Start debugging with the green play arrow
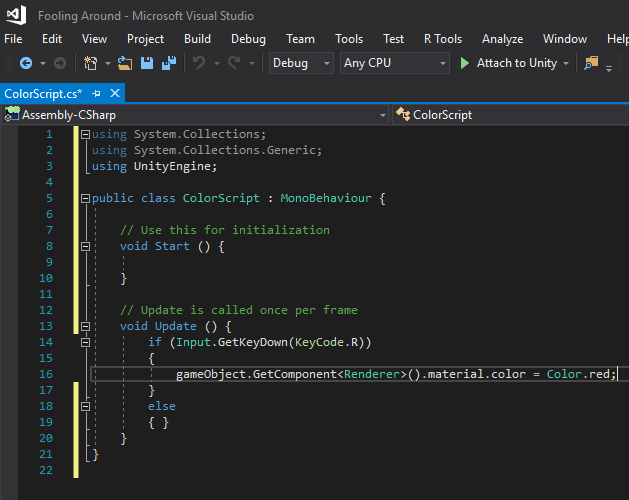The width and height of the screenshot is (629, 500). click(x=465, y=63)
